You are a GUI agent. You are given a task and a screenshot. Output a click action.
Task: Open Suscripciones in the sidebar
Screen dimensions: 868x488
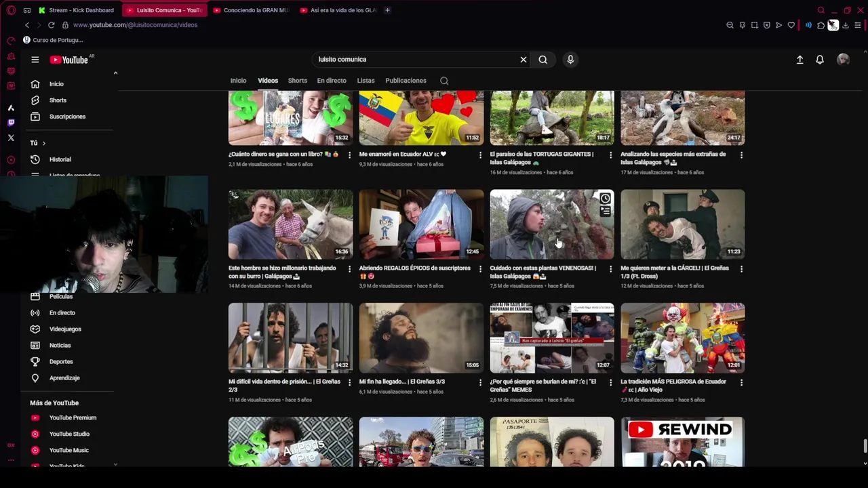point(68,117)
